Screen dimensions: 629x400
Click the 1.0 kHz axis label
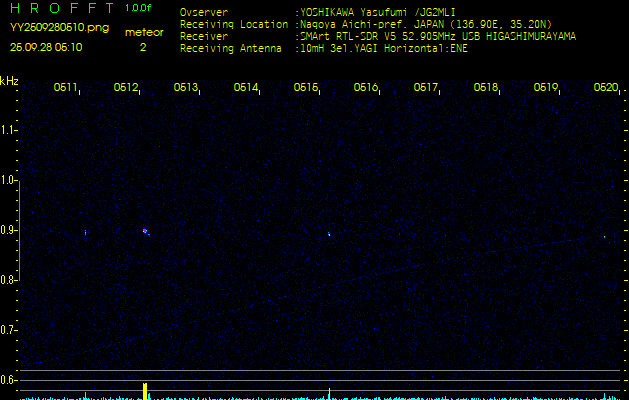[x=8, y=180]
